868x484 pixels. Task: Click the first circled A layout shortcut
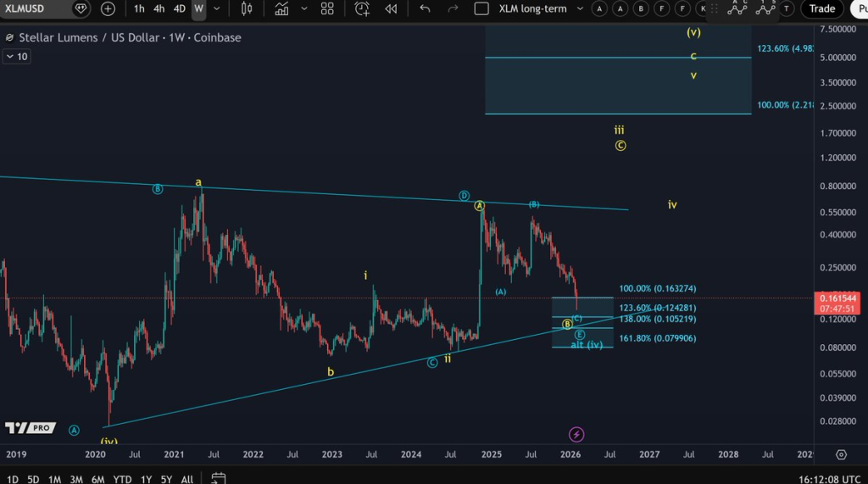point(599,8)
